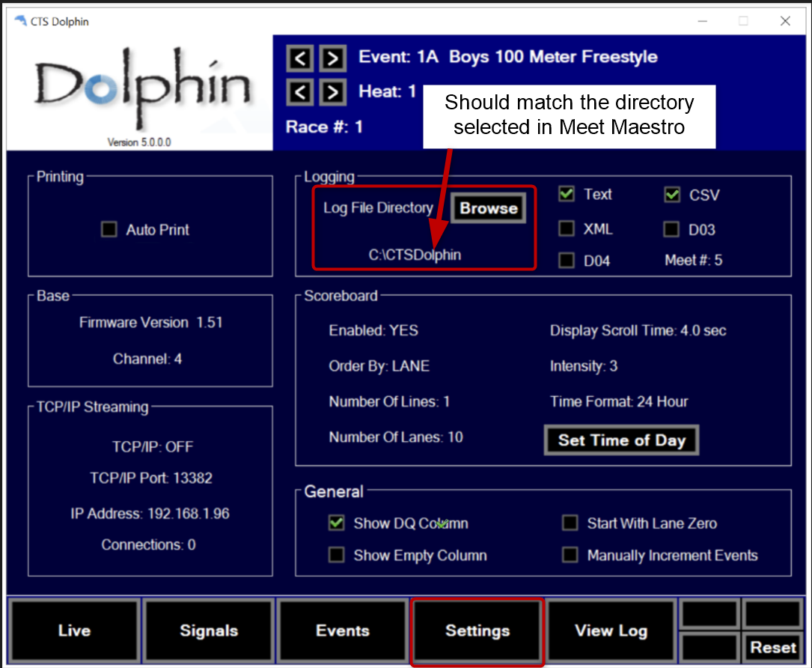Click the Channel: 4 value
812x668 pixels.
147,359
